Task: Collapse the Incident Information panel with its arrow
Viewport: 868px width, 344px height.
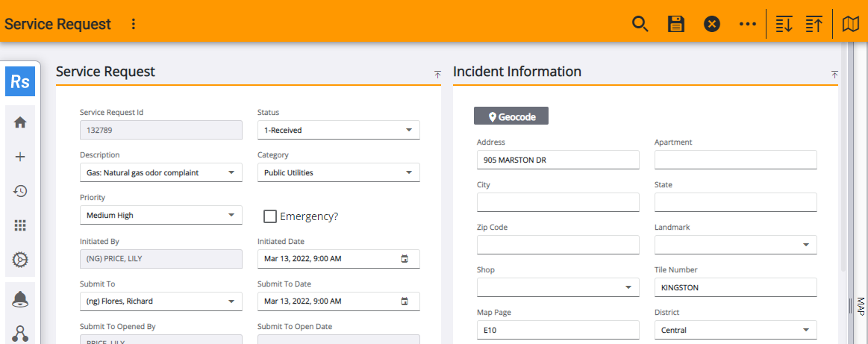Action: click(x=834, y=74)
